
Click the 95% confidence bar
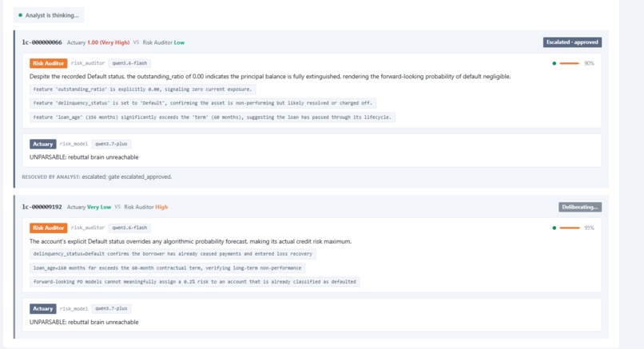point(570,228)
